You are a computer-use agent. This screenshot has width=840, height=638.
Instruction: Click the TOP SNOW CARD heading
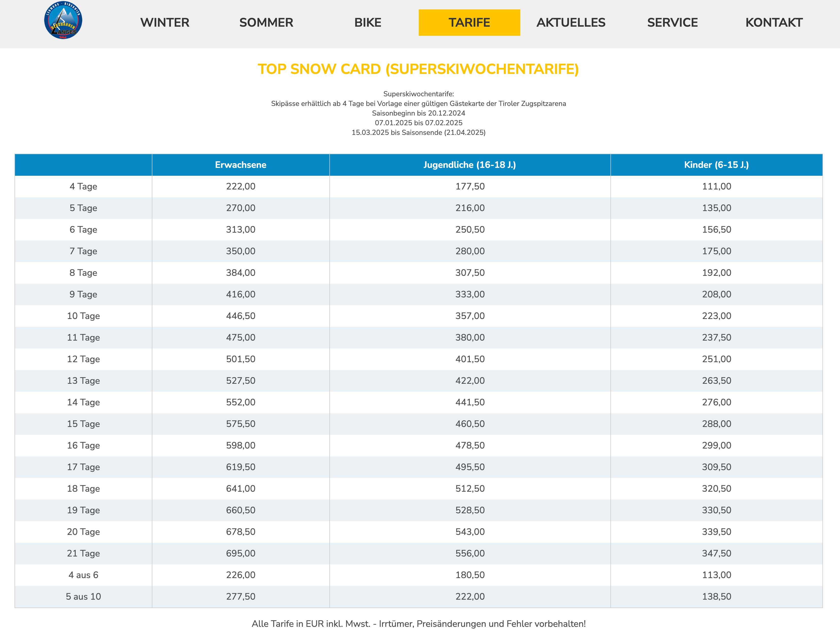(x=418, y=69)
